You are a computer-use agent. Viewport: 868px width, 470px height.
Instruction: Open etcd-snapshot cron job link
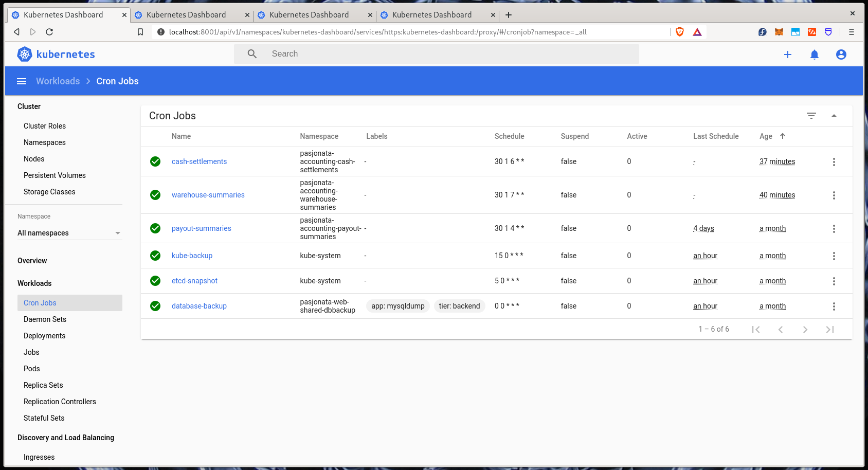[x=194, y=281]
